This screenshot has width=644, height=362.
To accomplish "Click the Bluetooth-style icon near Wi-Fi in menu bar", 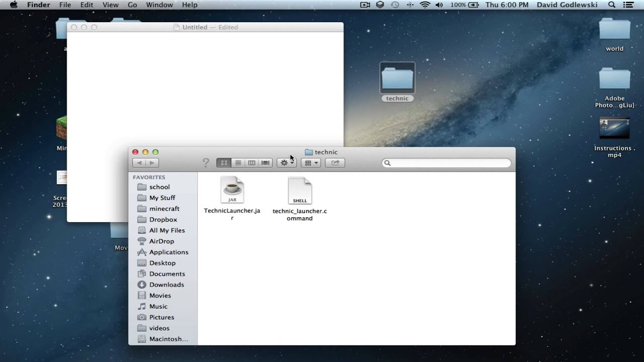I will 410,5.
